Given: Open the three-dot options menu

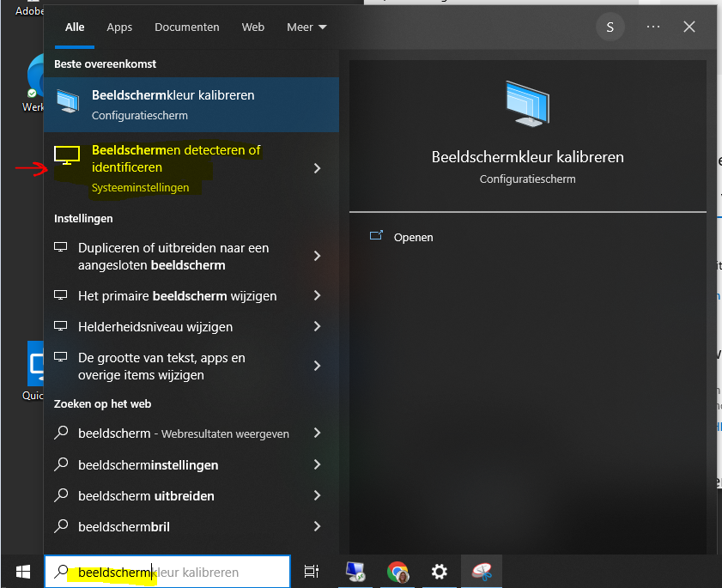Looking at the screenshot, I should tap(653, 27).
